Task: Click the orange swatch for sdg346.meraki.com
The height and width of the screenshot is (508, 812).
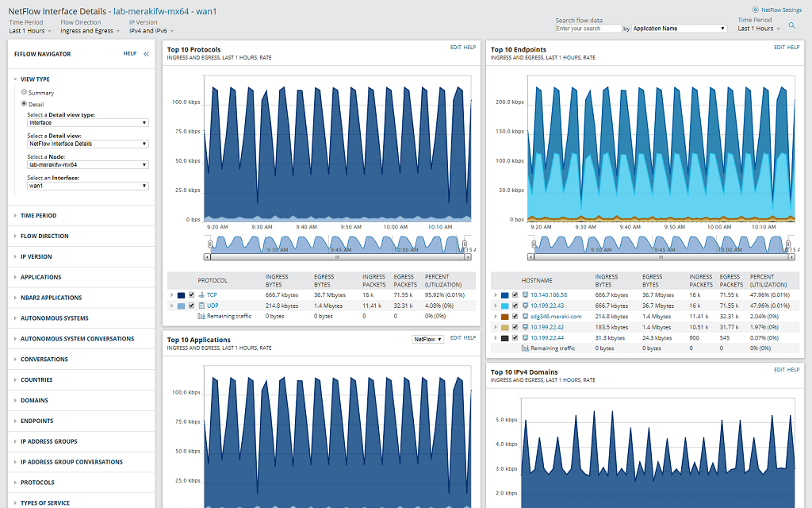Action: click(505, 317)
